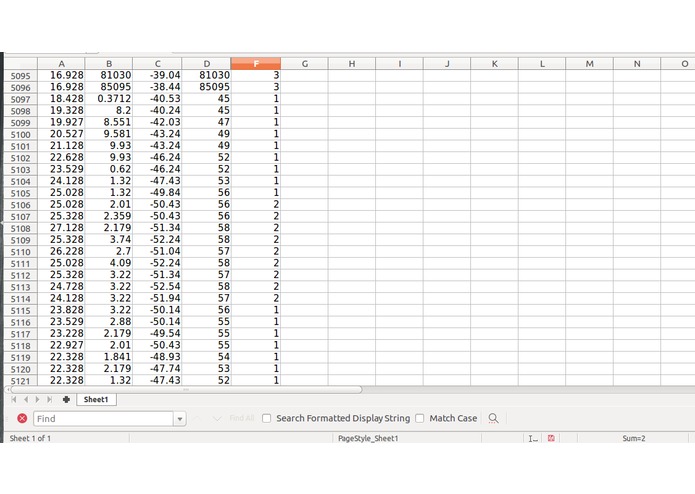Select column A header
Image resolution: width=695 pixels, height=494 pixels.
pyautogui.click(x=61, y=64)
